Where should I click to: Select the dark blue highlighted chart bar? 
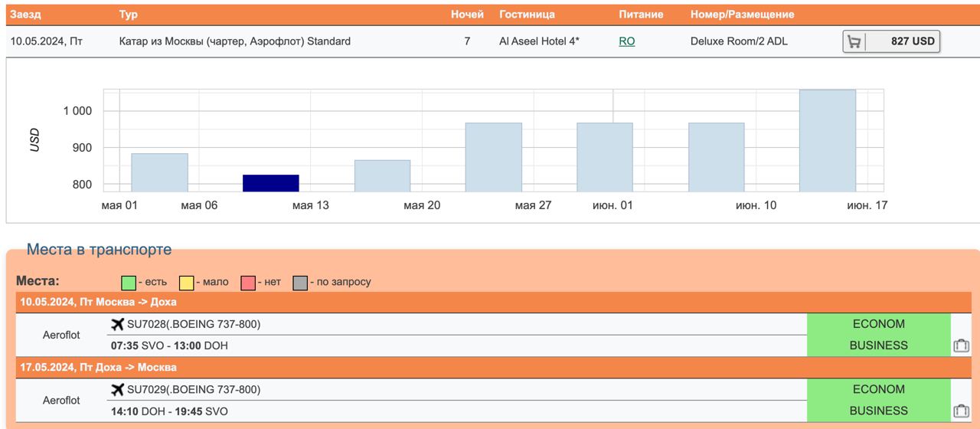271,183
